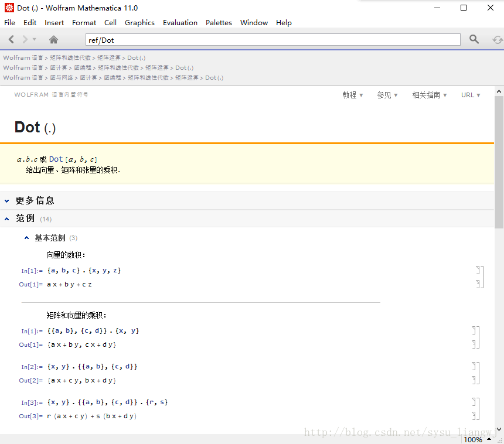Go back to previous documentation page
Viewport: 504px width, 444px height.
point(11,39)
